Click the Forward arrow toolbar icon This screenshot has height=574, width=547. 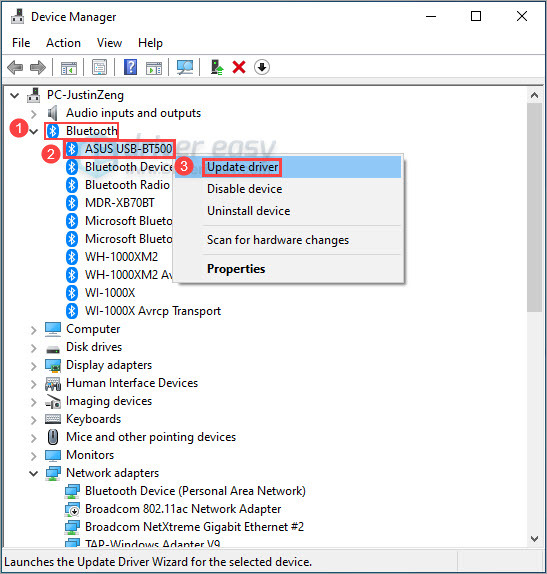point(38,67)
